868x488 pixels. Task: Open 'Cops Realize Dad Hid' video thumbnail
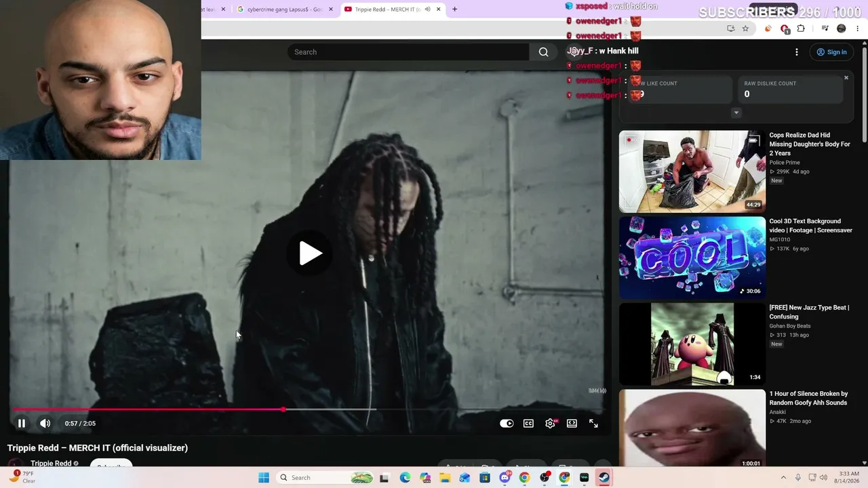click(x=692, y=171)
